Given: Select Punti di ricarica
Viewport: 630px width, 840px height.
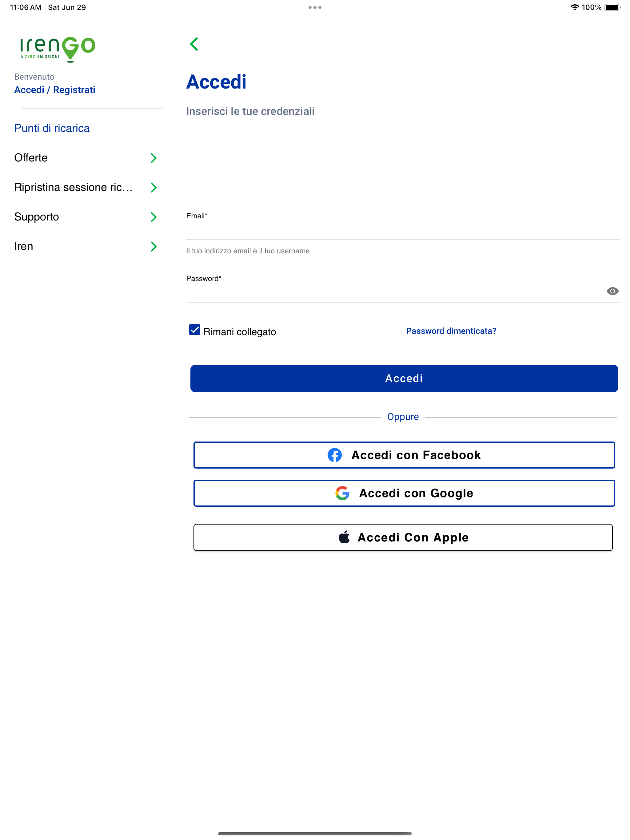Looking at the screenshot, I should pyautogui.click(x=52, y=128).
